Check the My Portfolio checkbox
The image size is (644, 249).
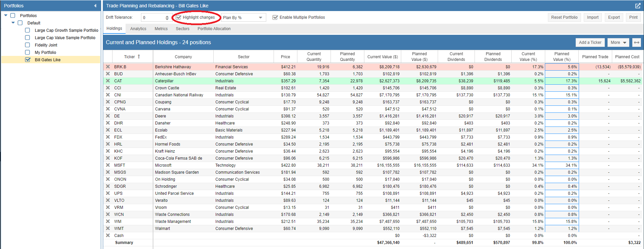click(x=27, y=52)
